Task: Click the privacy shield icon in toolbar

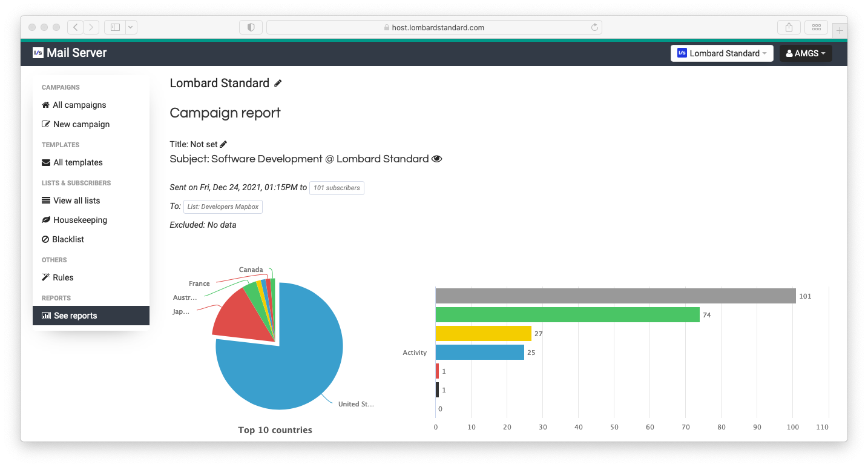Action: click(251, 27)
